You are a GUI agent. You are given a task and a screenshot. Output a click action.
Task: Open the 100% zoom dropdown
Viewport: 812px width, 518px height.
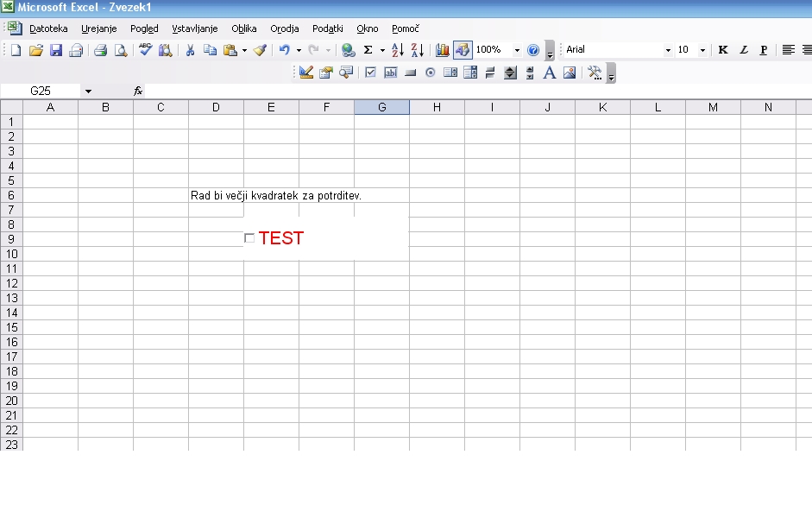click(517, 50)
